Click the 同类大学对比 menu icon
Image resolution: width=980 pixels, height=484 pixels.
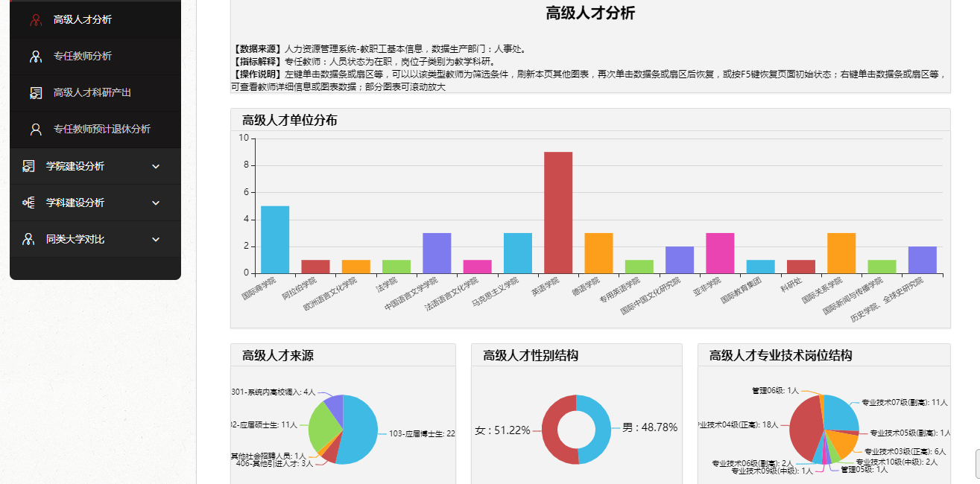tap(28, 239)
